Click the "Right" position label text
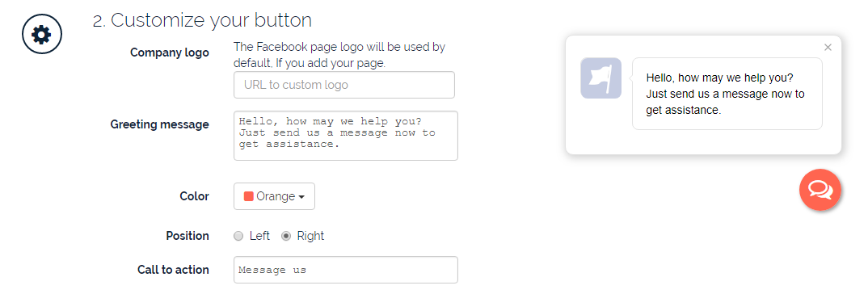Viewport: 868px width, 294px height. pyautogui.click(x=310, y=236)
